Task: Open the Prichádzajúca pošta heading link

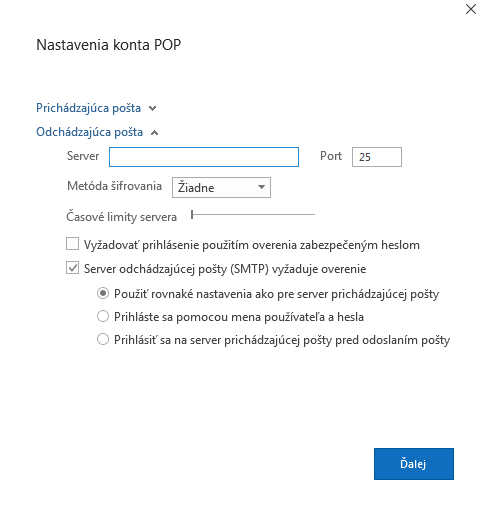Action: pos(88,108)
